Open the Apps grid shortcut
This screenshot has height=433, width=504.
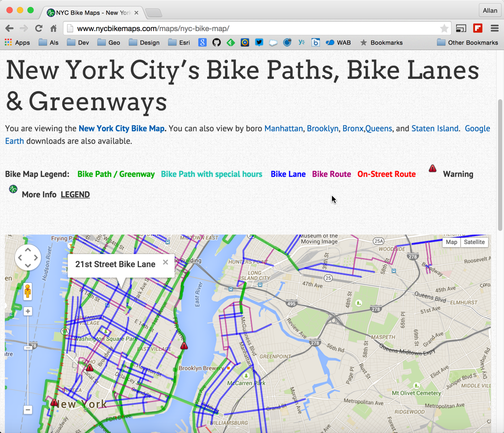[x=17, y=43]
